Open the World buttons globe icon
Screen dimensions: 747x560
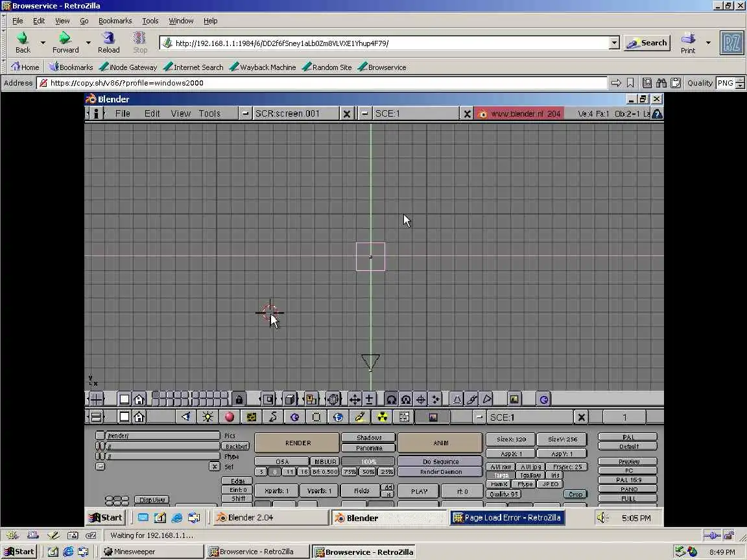(338, 417)
